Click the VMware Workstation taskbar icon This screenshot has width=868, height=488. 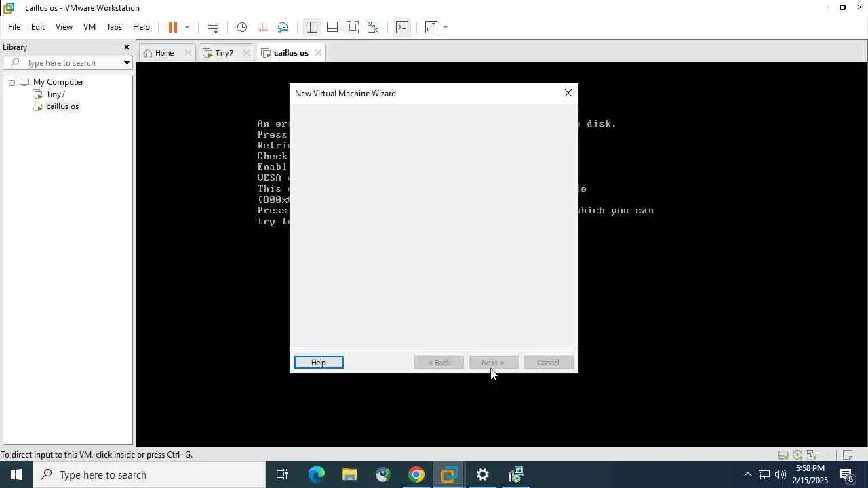449,474
